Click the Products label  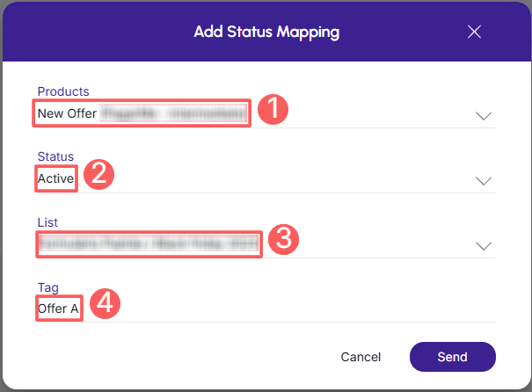pos(63,91)
